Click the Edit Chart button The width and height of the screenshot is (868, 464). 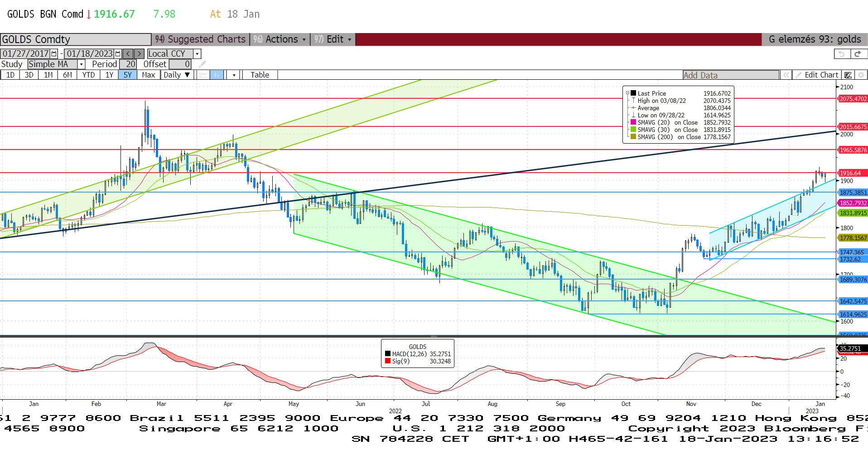(x=818, y=75)
